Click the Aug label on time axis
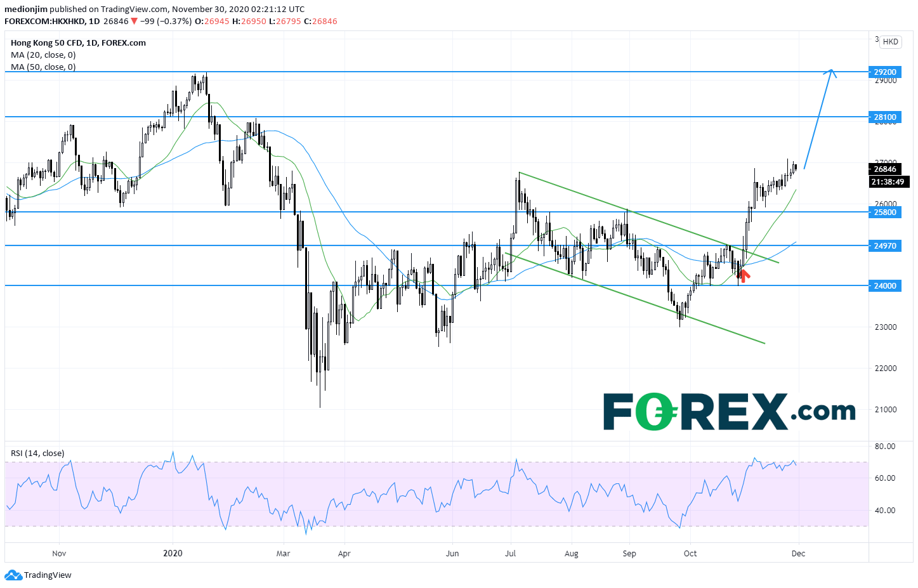 point(572,554)
